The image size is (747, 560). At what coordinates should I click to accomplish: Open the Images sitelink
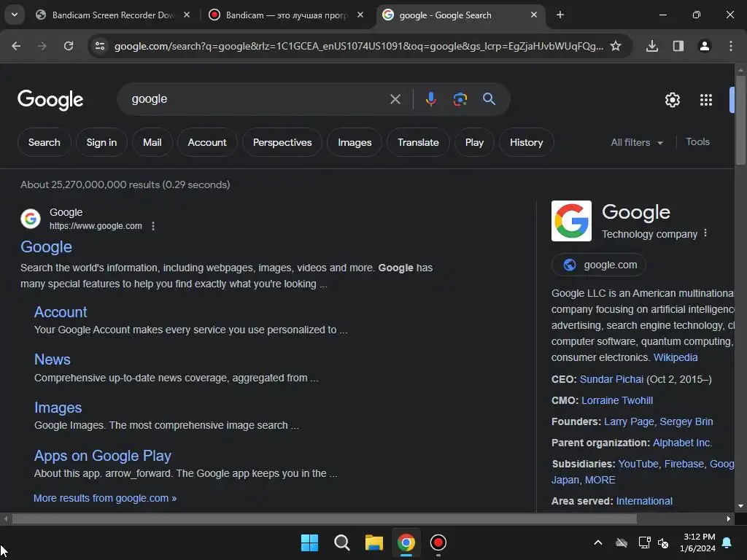click(x=58, y=408)
